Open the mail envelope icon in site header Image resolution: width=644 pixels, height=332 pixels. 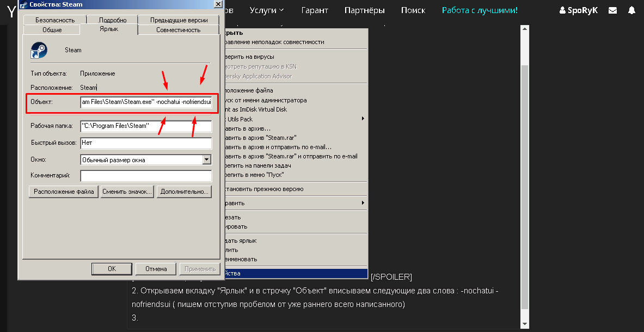(612, 11)
